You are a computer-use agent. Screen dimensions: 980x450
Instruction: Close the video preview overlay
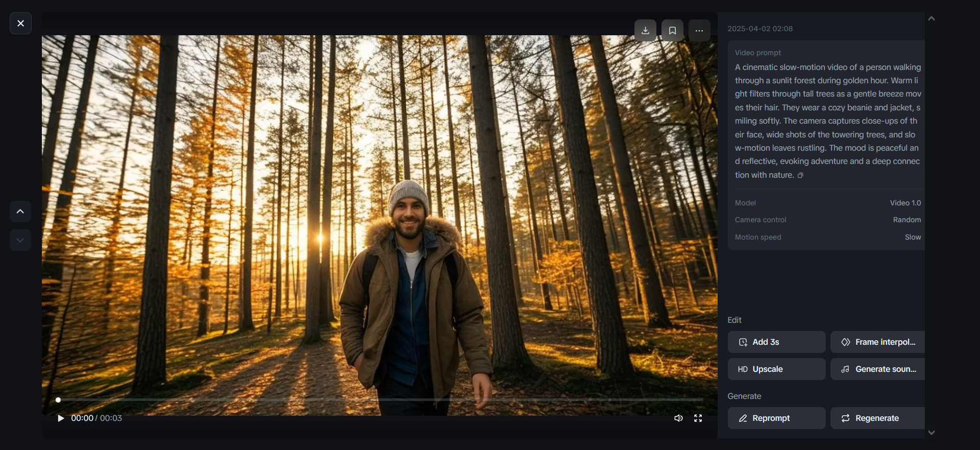pos(20,23)
